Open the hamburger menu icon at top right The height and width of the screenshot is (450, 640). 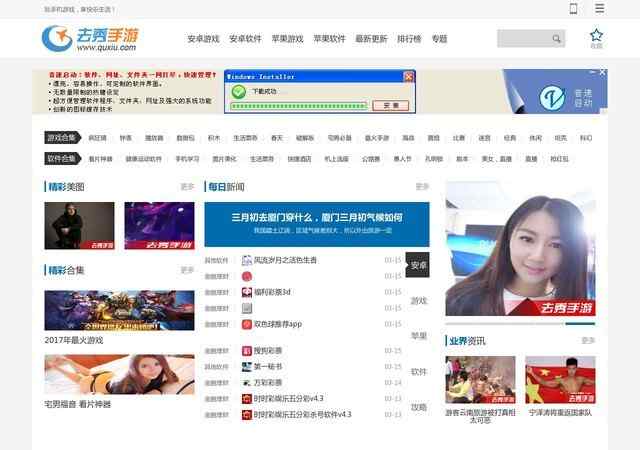(x=599, y=8)
